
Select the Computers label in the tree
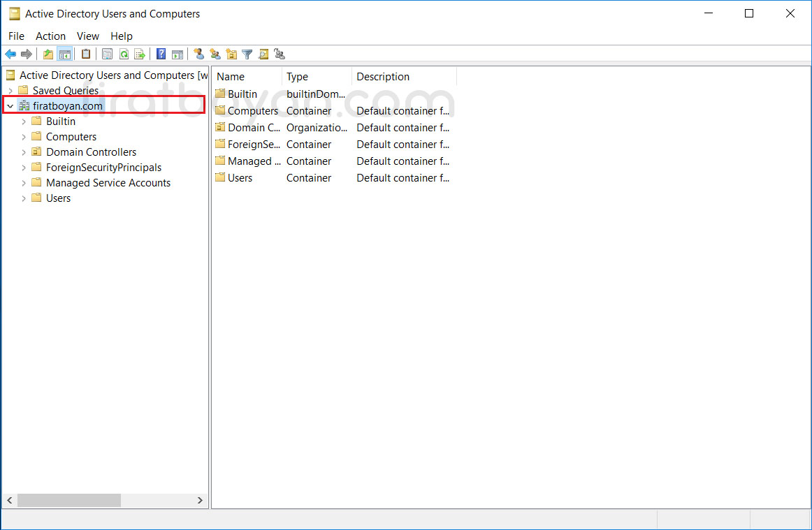[71, 137]
